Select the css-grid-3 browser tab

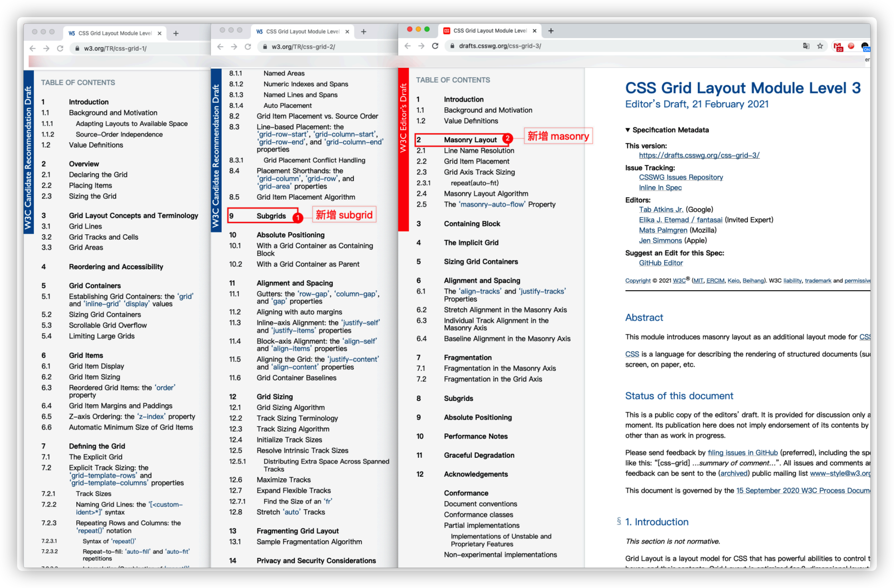click(489, 31)
